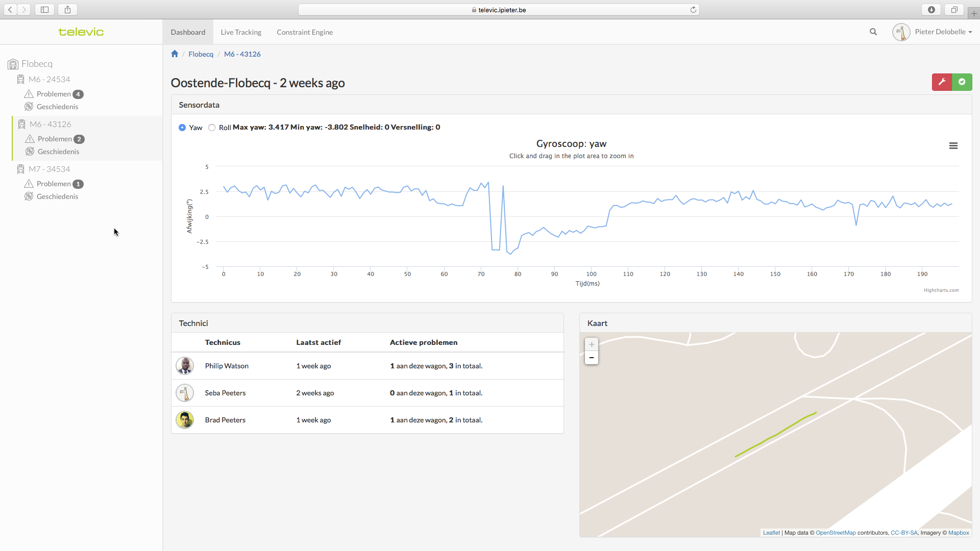Open the search magnifier icon
The image size is (980, 551).
(x=873, y=32)
